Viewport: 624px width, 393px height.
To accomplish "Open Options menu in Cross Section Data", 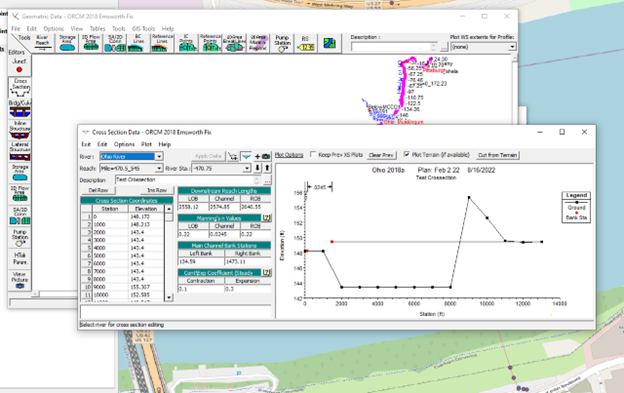I will pyautogui.click(x=124, y=144).
